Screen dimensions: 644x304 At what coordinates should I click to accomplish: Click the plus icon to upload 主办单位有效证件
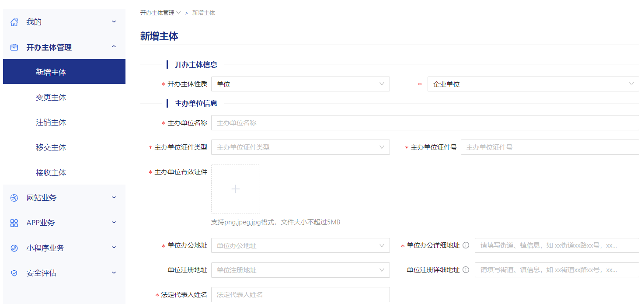click(235, 189)
